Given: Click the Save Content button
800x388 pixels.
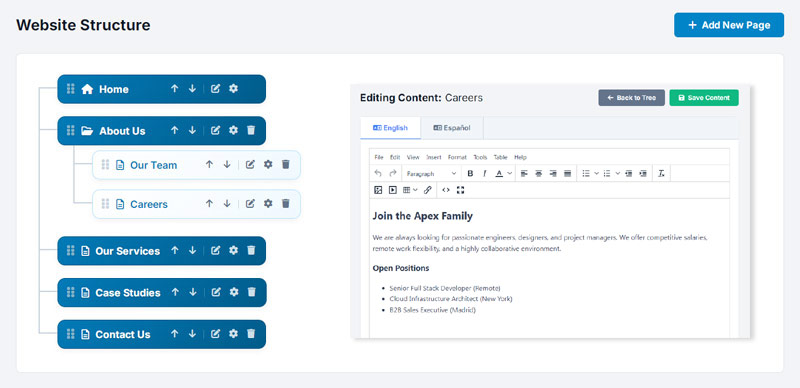Looking at the screenshot, I should click(704, 98).
